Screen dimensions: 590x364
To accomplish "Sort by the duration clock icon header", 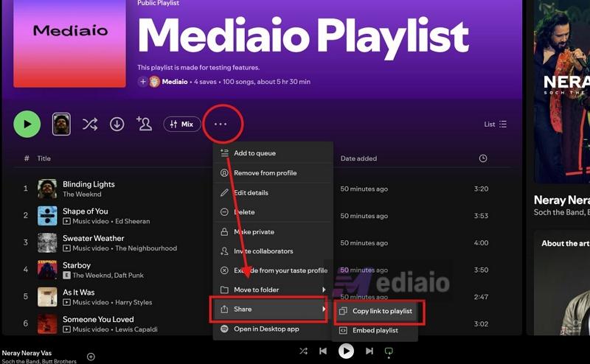I will (x=483, y=158).
